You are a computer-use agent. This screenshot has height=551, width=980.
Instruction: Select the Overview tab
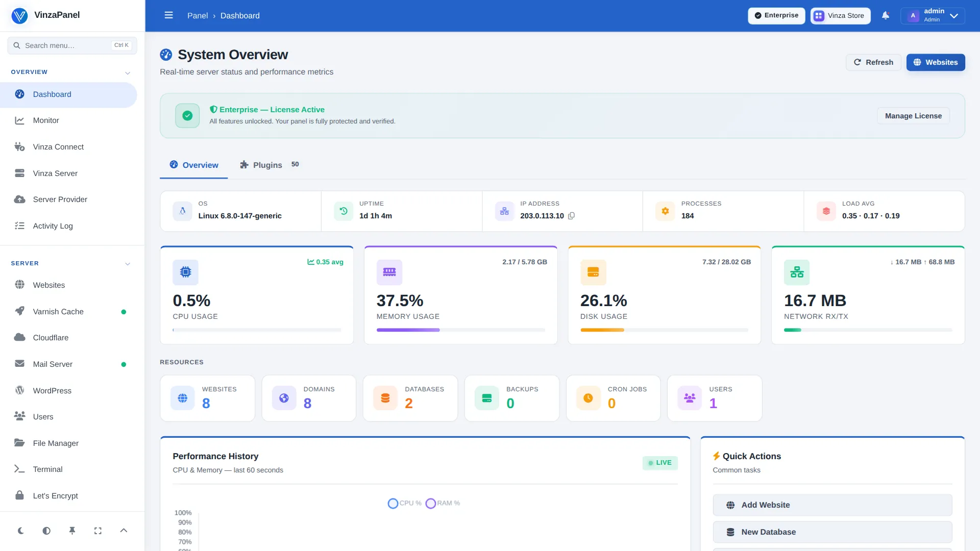tap(194, 165)
